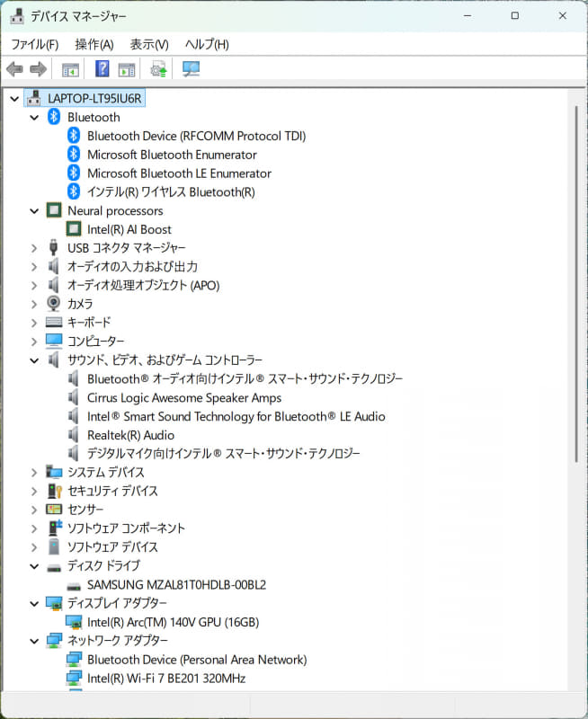The height and width of the screenshot is (719, 588).
Task: Select SAMSUNG MZAL81T0HDLB-00BL2 disk
Action: point(176,585)
